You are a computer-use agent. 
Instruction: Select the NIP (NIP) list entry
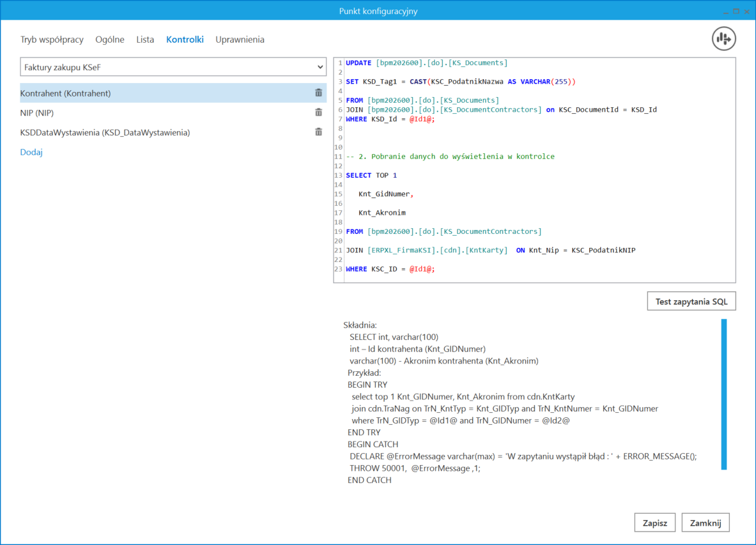coord(37,113)
